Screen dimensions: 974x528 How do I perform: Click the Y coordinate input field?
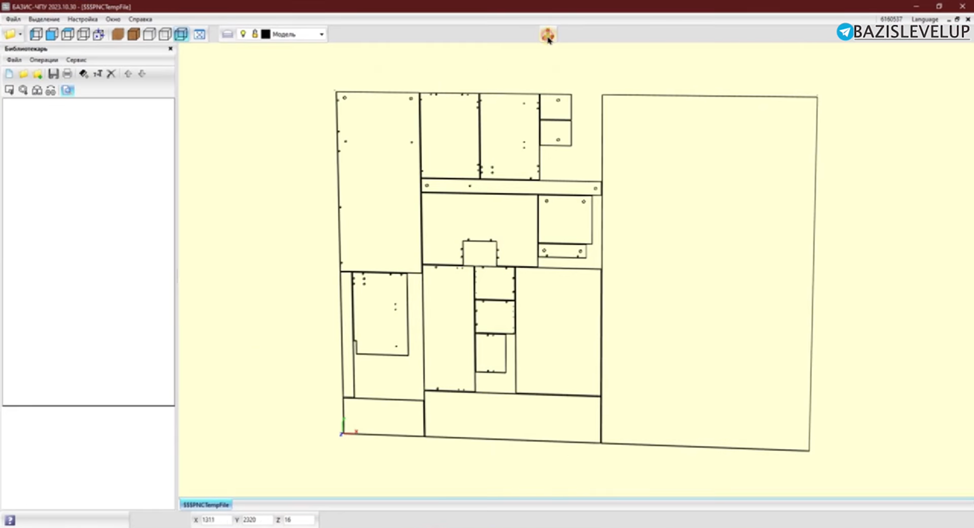(256, 519)
